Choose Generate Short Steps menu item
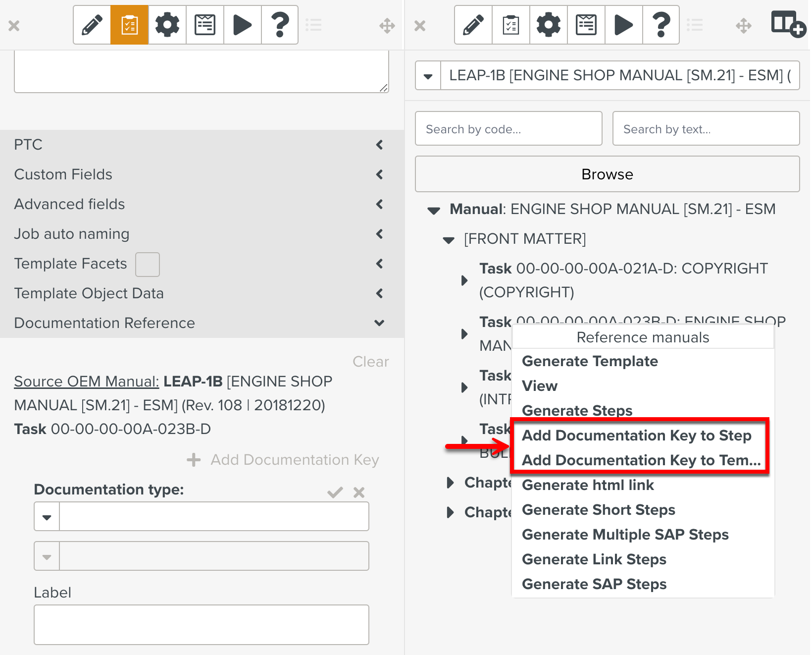 click(599, 510)
